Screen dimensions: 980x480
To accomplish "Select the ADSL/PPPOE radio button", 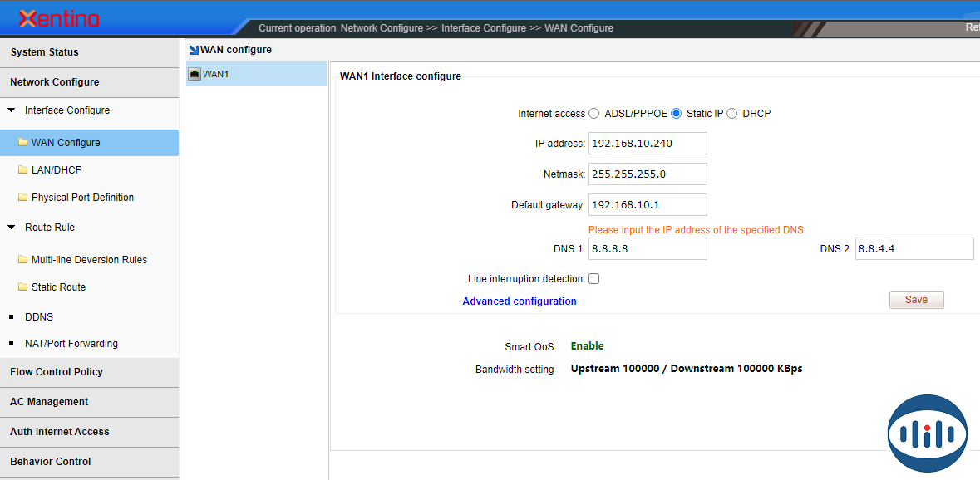I will point(594,114).
